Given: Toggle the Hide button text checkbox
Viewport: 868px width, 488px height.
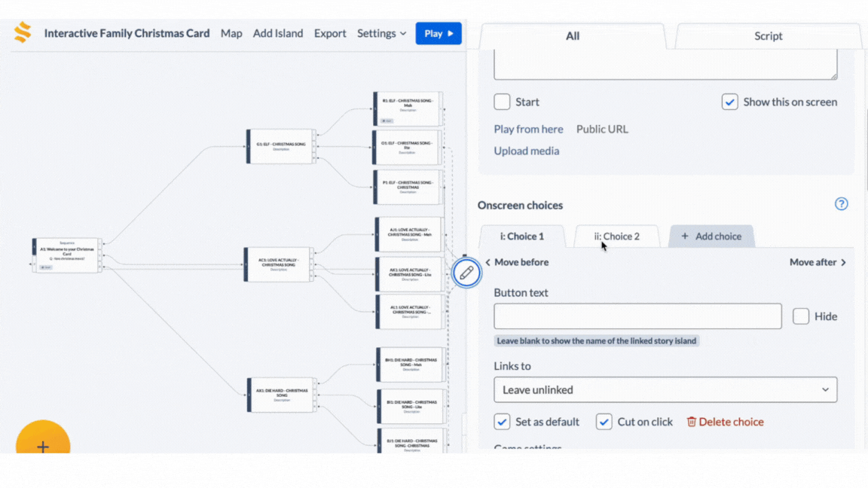Looking at the screenshot, I should tap(801, 317).
